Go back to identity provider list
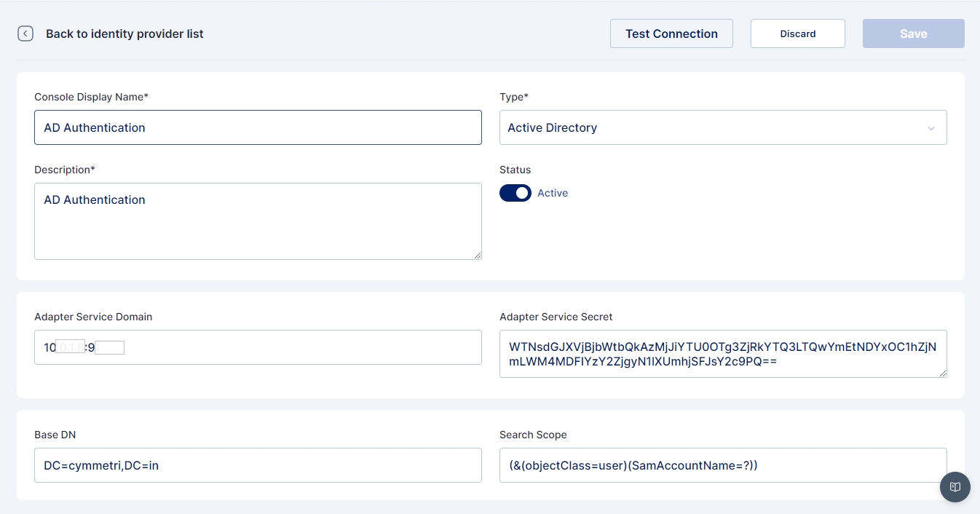980x514 pixels. pos(125,33)
